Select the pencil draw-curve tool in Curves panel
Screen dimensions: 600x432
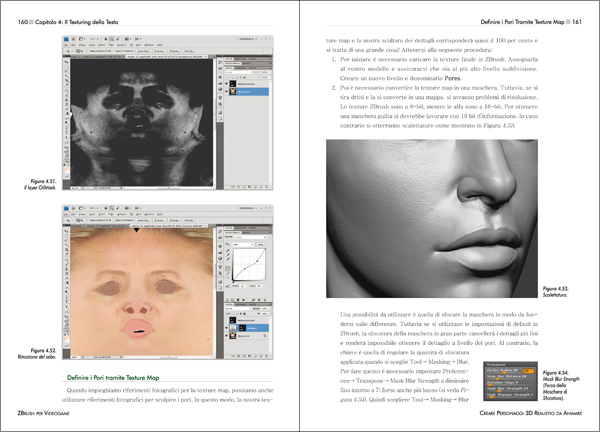[x=227, y=273]
